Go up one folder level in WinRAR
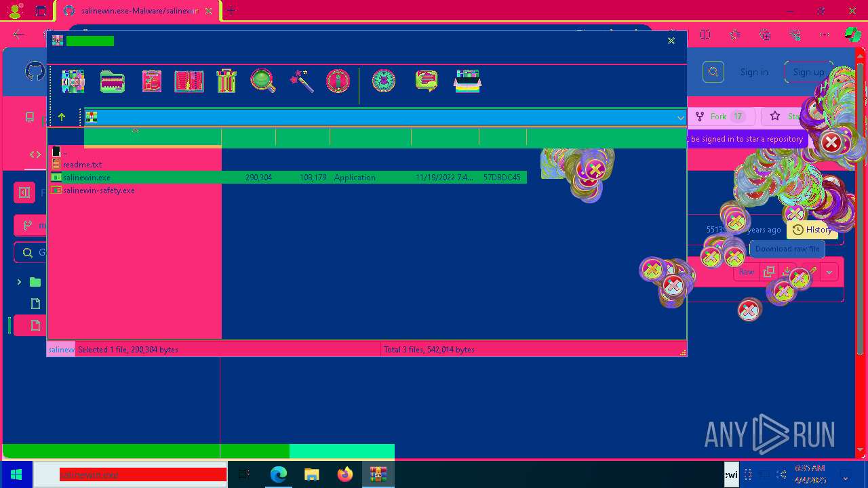The width and height of the screenshot is (868, 488). coord(62,117)
